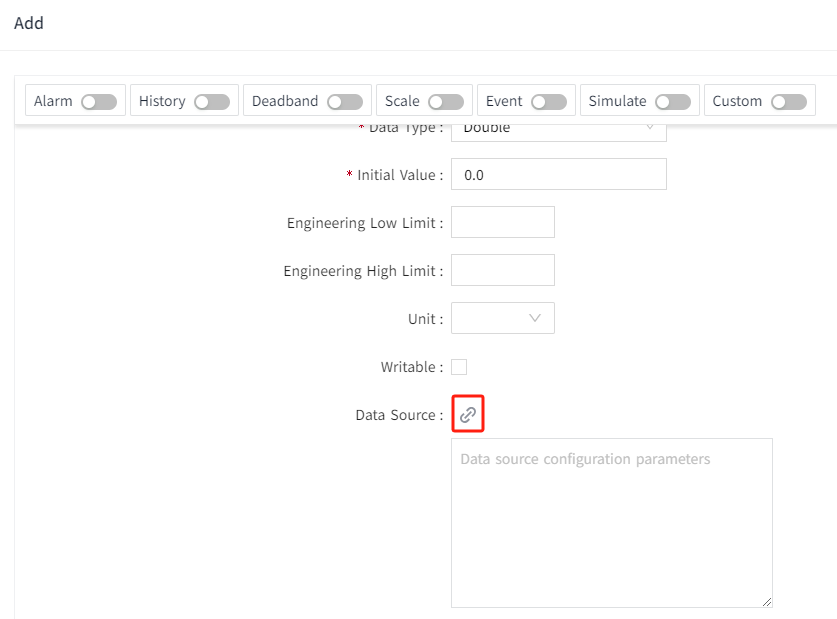Select the Engineering High Limit field
837x619 pixels.
(502, 270)
